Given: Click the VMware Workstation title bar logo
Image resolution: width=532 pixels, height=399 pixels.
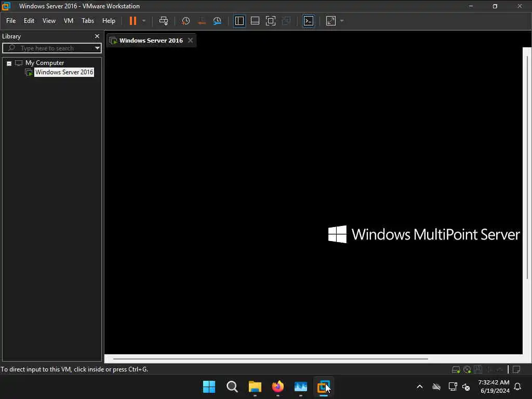Looking at the screenshot, I should 6,6.
